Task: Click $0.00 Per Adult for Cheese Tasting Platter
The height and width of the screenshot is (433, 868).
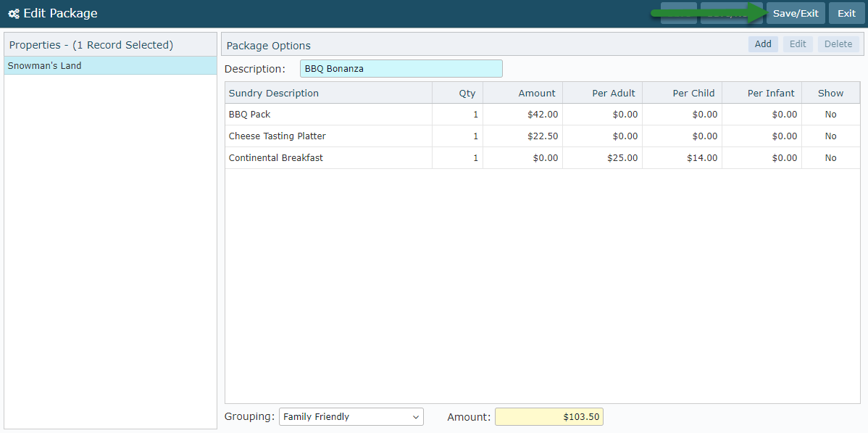Action: [625, 136]
